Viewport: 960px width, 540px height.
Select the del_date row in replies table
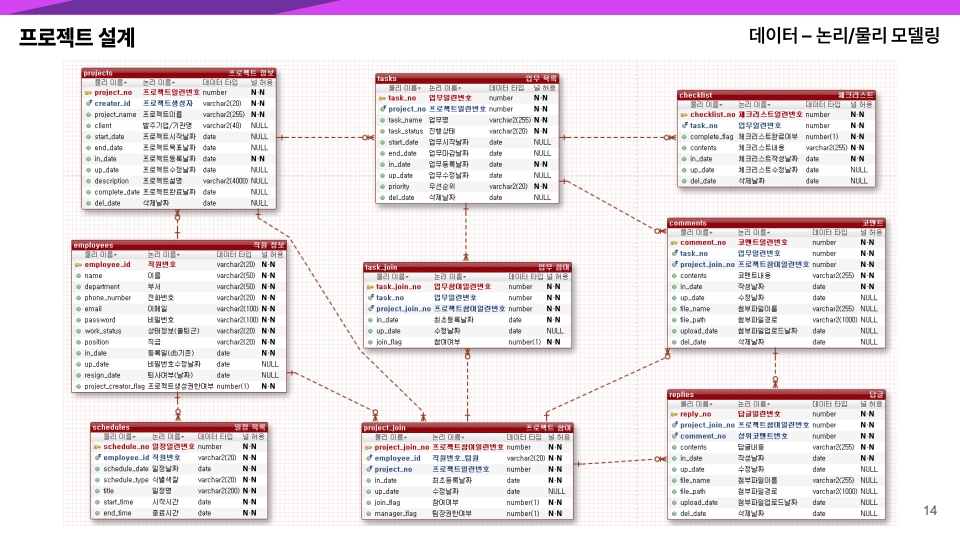(776, 514)
